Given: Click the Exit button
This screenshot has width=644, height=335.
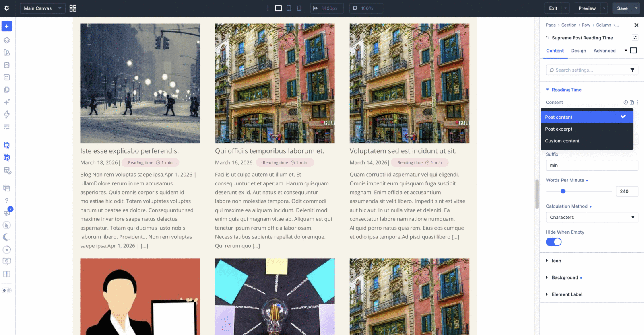Looking at the screenshot, I should (x=553, y=8).
